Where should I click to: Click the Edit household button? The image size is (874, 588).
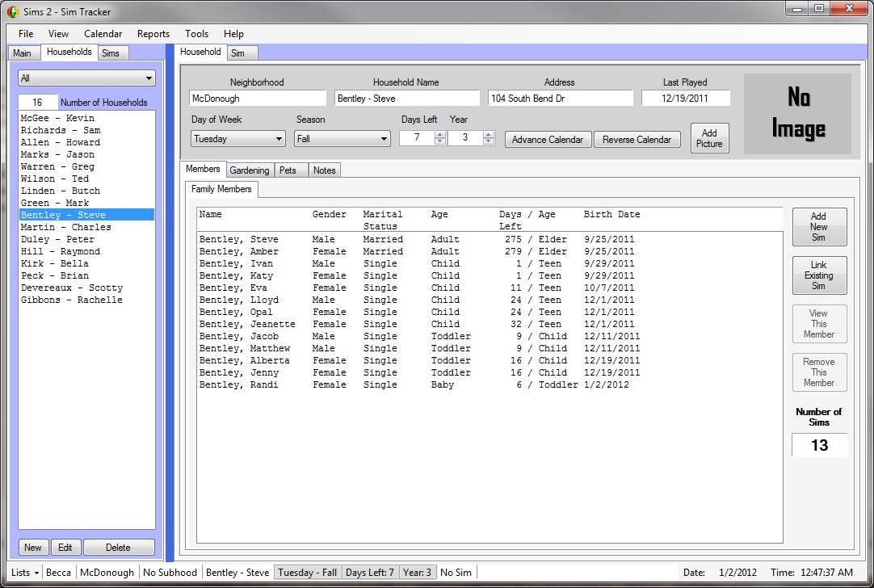pyautogui.click(x=65, y=548)
